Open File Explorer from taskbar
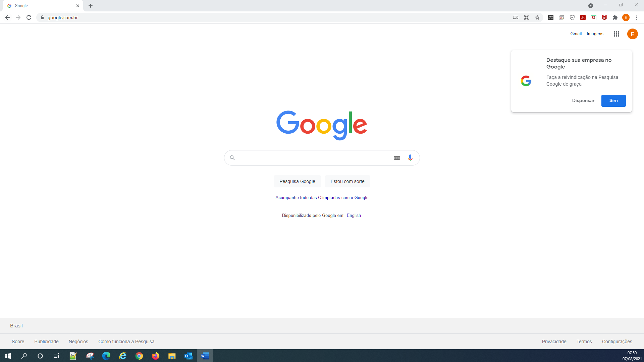 [x=172, y=356]
